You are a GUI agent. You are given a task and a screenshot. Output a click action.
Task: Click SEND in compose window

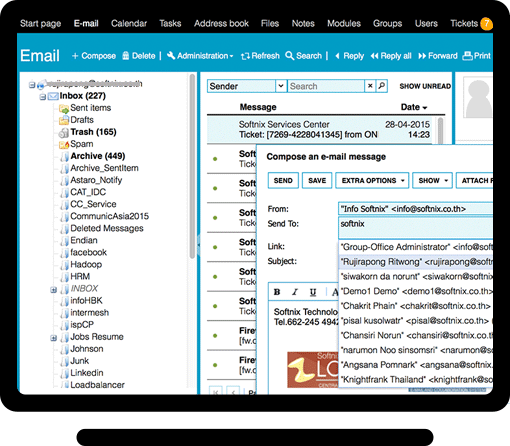(283, 180)
